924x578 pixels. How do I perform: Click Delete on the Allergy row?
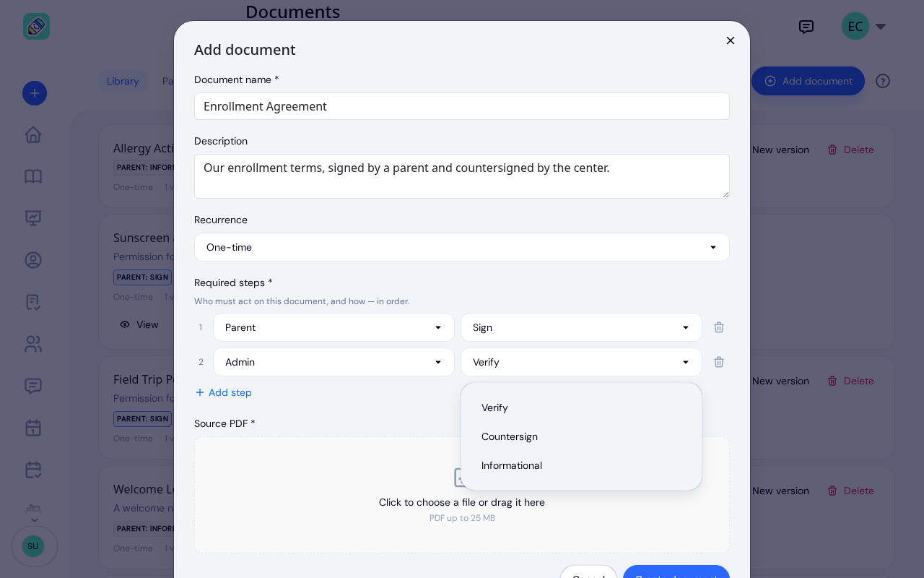(x=850, y=150)
